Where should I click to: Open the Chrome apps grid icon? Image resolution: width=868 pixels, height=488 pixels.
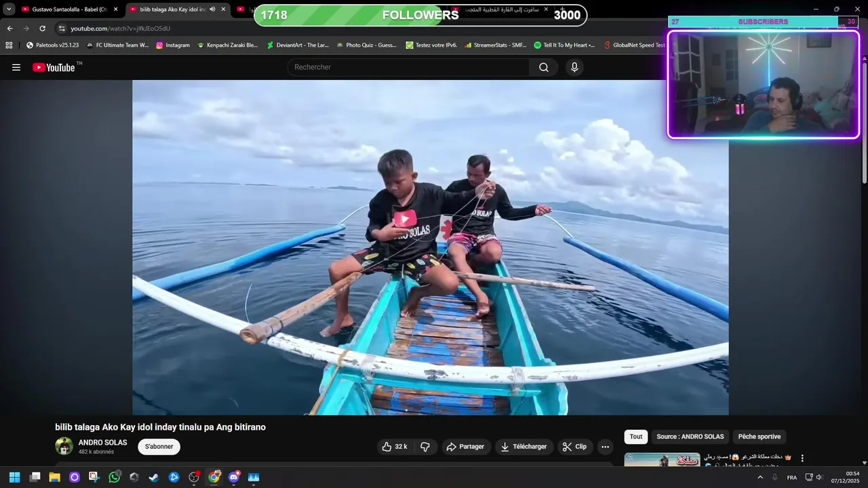point(9,45)
